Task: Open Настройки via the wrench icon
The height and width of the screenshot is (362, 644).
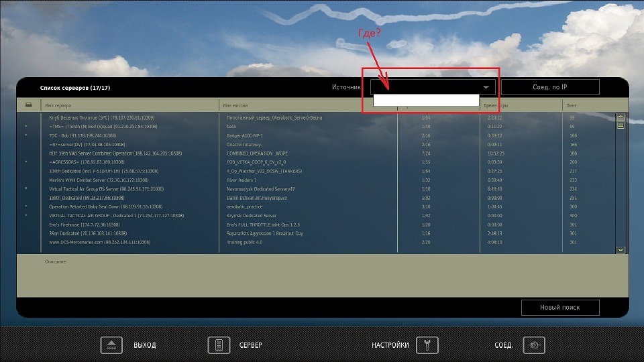Action: coord(427,345)
